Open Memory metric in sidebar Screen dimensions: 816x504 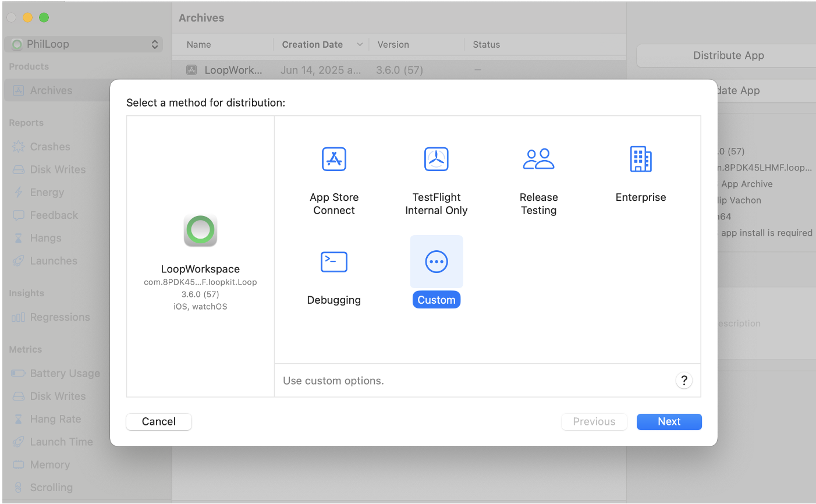tap(50, 465)
